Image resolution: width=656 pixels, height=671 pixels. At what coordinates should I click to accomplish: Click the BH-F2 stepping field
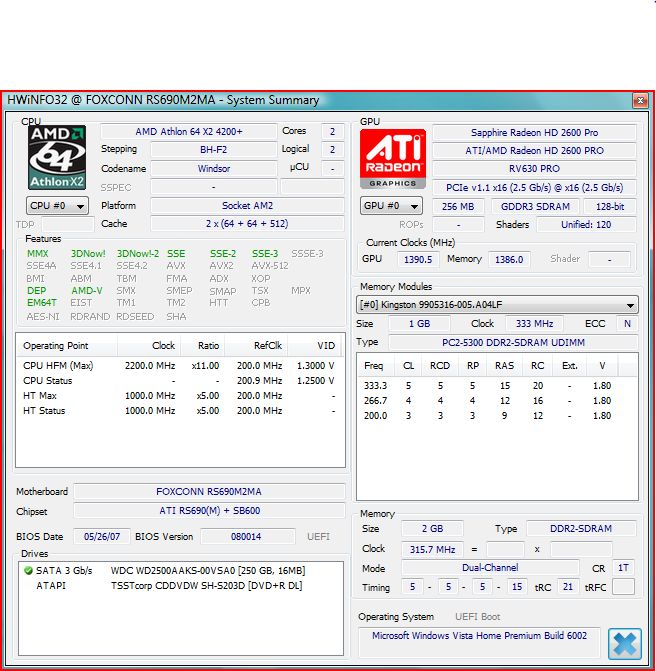pyautogui.click(x=214, y=150)
